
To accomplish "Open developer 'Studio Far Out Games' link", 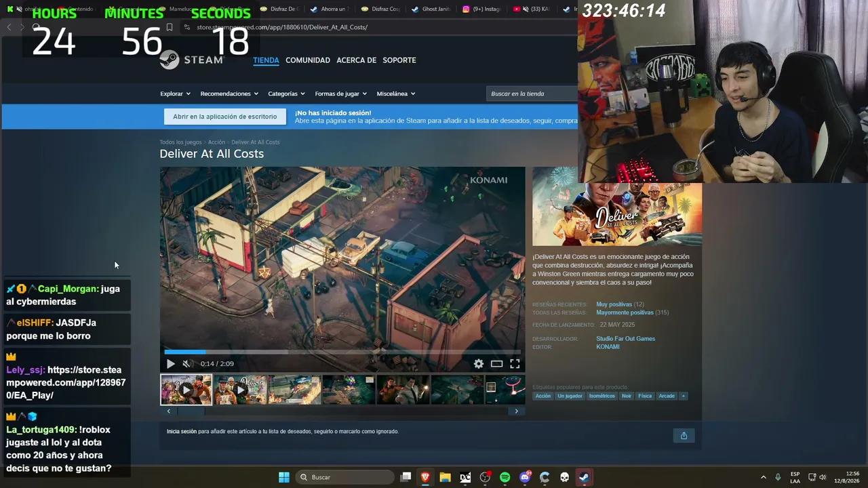I will [625, 339].
